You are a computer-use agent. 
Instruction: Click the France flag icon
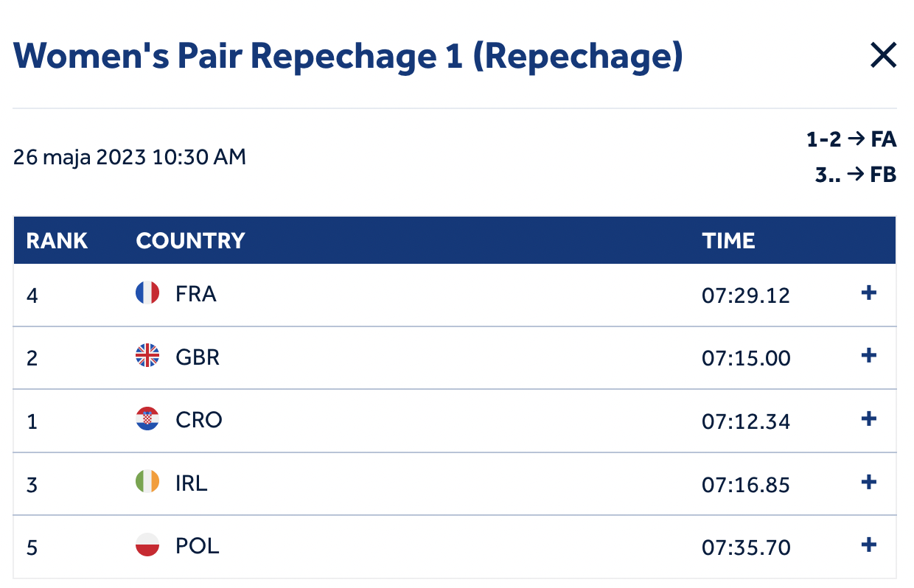pyautogui.click(x=147, y=293)
